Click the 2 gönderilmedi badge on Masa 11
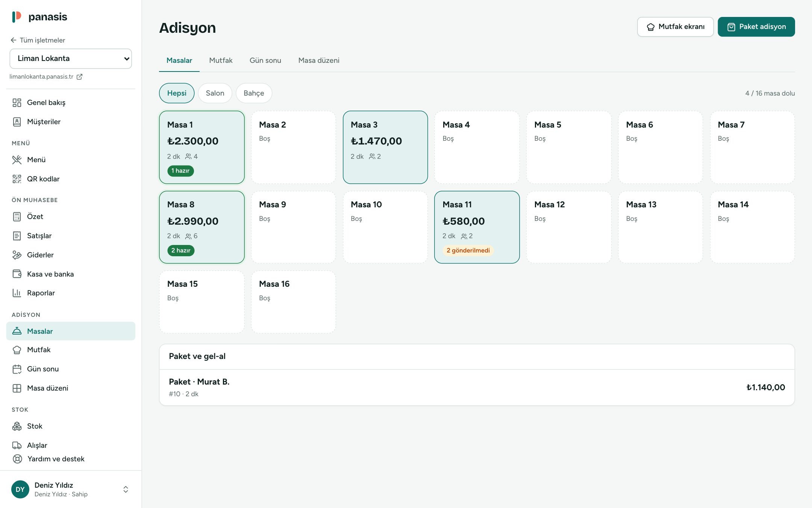 tap(468, 251)
